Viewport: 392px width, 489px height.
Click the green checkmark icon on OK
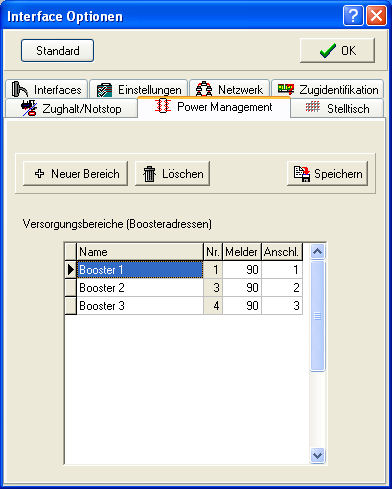328,51
